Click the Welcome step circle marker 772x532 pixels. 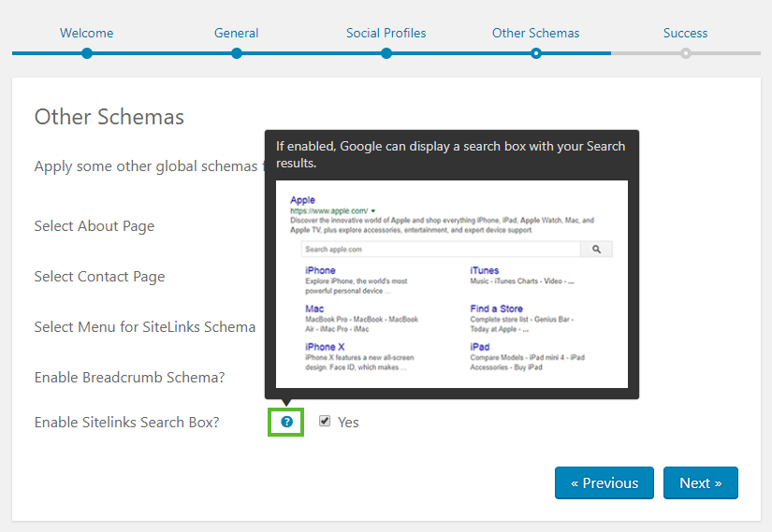click(87, 53)
